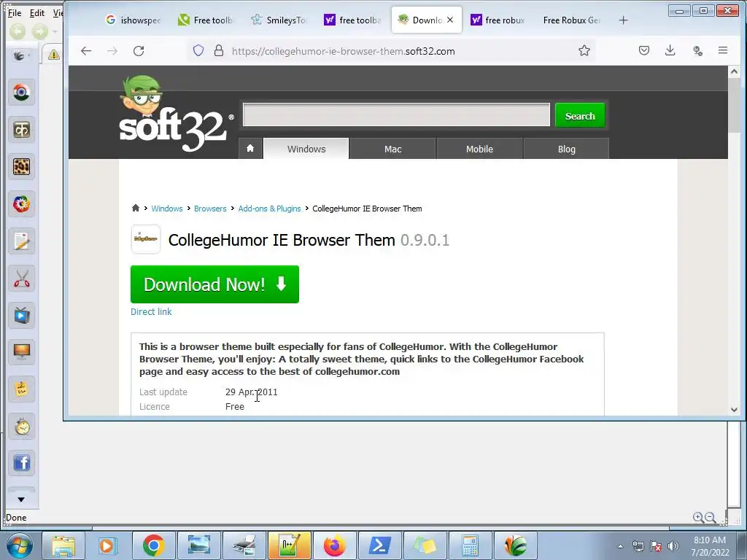This screenshot has height=560, width=747.
Task: Open the Pocket save icon
Action: pyautogui.click(x=644, y=50)
